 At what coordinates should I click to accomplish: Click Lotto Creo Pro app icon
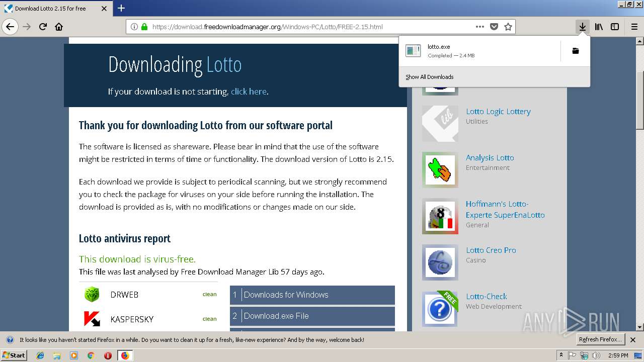[440, 262]
